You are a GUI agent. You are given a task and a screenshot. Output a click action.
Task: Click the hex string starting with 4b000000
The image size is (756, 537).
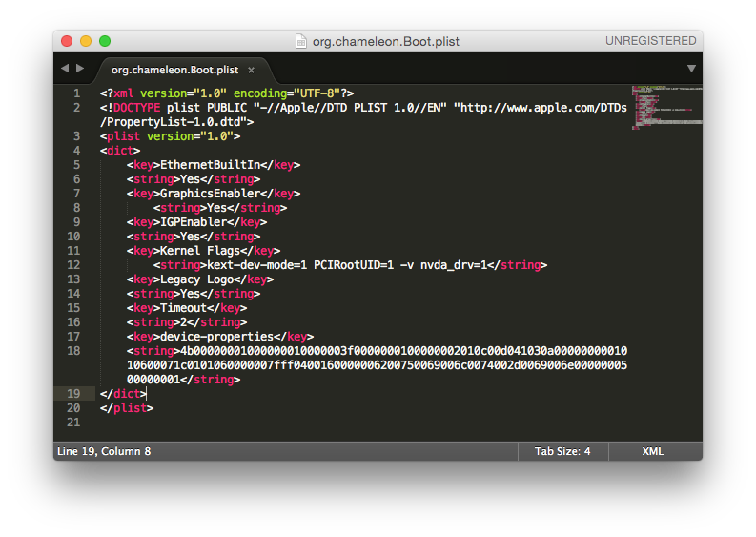click(x=377, y=365)
